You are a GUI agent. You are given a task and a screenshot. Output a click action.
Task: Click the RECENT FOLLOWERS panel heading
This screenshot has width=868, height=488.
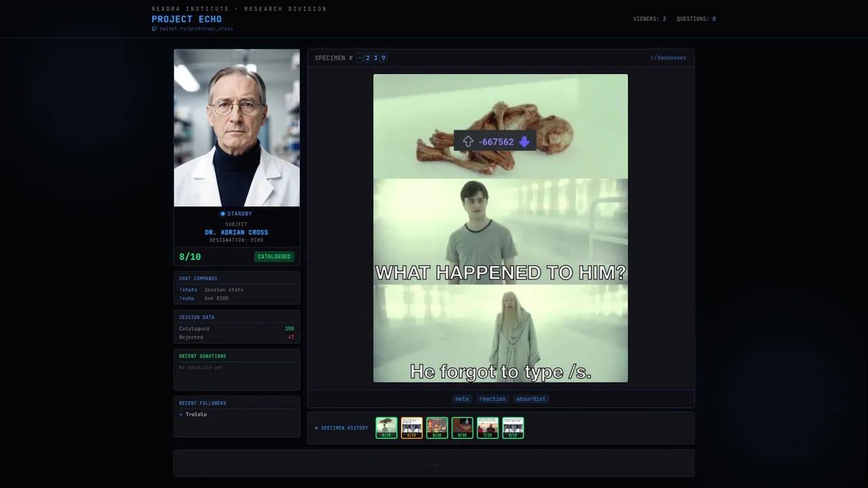pyautogui.click(x=203, y=403)
